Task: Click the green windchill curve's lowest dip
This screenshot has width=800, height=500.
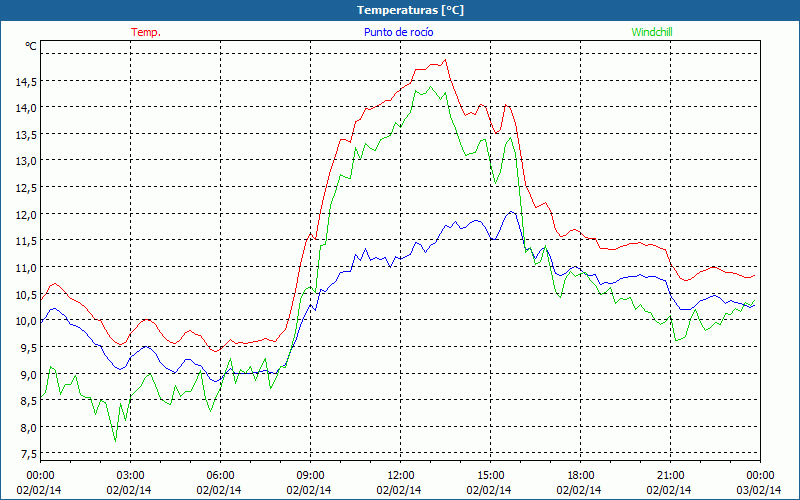Action: click(x=115, y=440)
